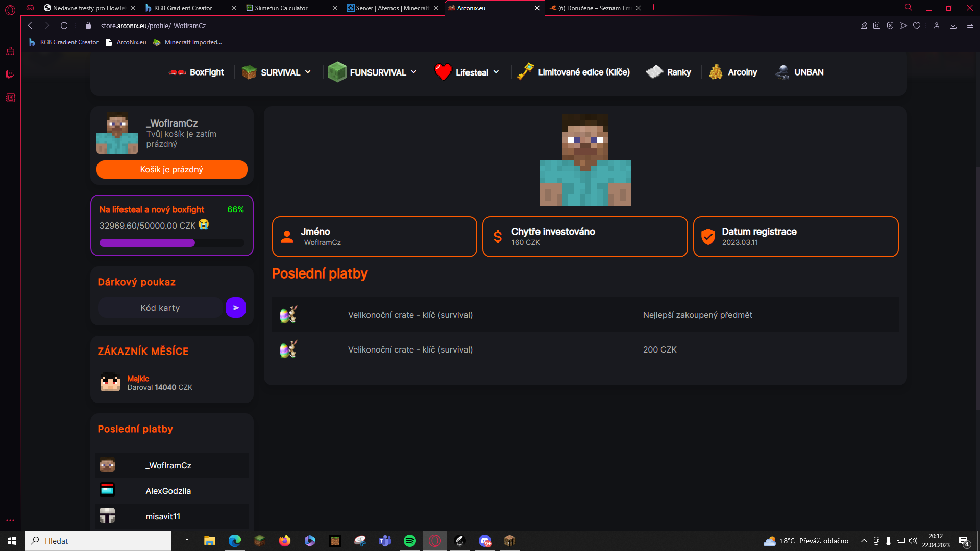980x551 pixels.
Task: Open Spotify from the taskbar
Action: pos(409,541)
